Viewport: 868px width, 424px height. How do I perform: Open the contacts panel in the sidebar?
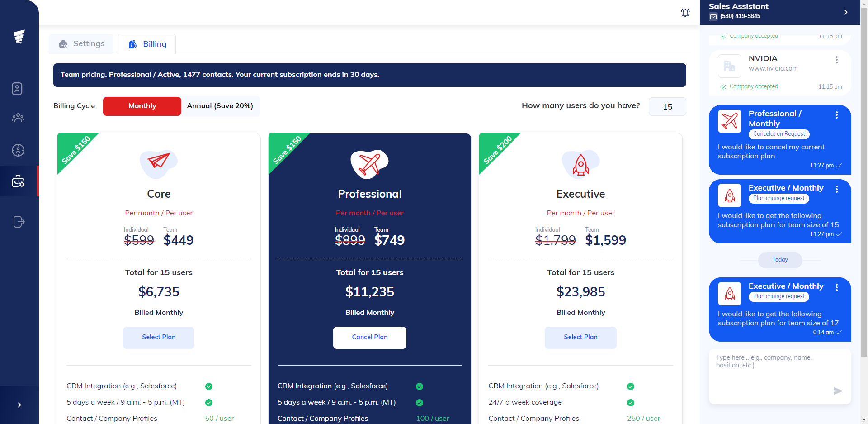(17, 89)
